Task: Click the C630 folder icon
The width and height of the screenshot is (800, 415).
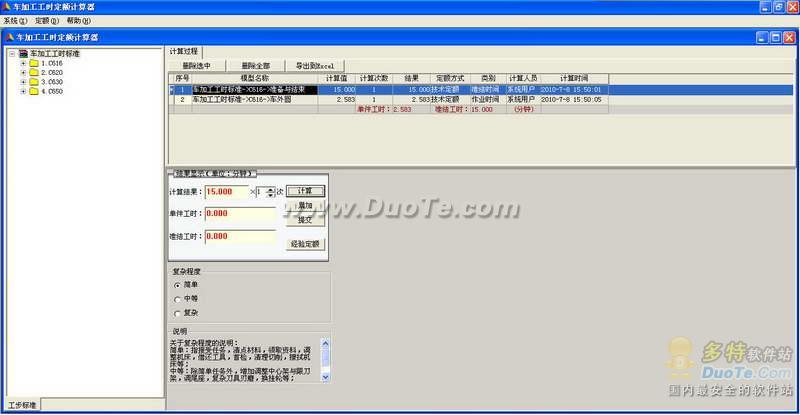Action: 34,82
